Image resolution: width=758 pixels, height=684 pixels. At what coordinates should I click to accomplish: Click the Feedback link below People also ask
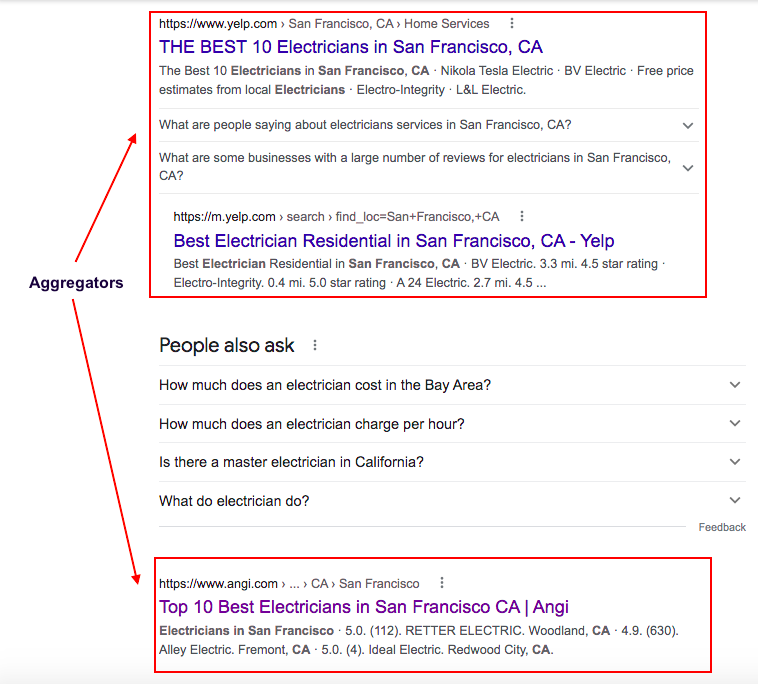click(x=722, y=527)
